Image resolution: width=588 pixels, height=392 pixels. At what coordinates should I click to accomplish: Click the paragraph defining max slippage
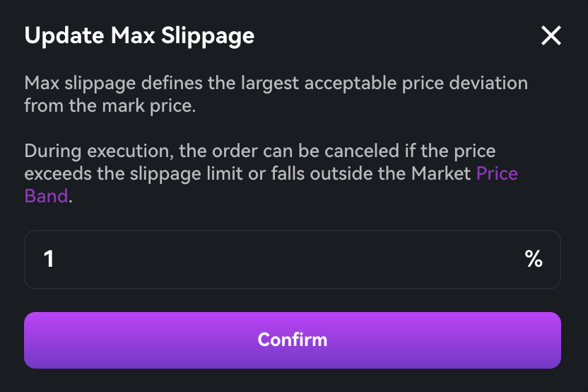[276, 94]
